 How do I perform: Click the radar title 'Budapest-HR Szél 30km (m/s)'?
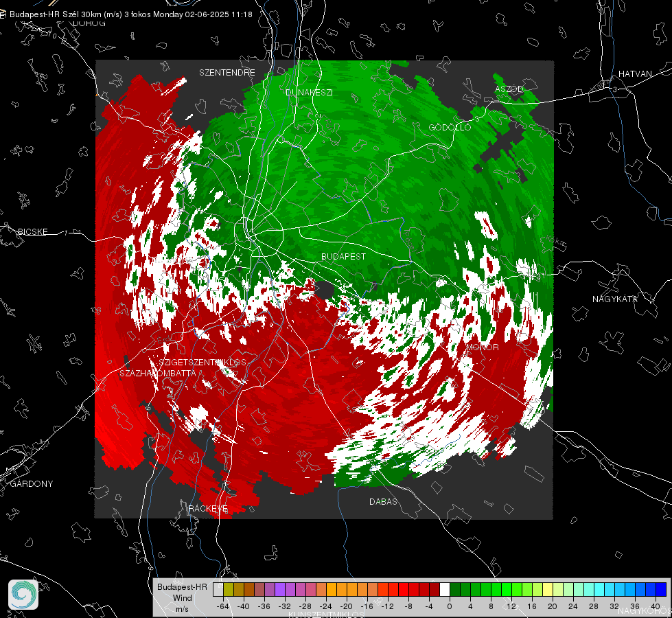click(66, 14)
